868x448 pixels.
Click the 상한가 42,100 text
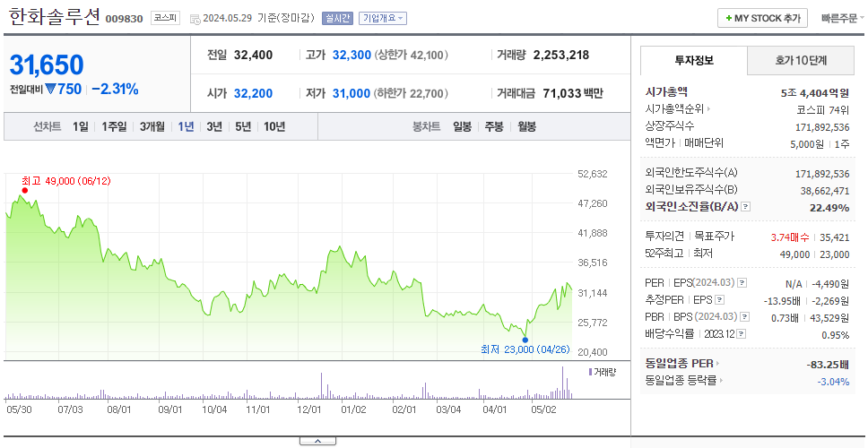(x=412, y=56)
